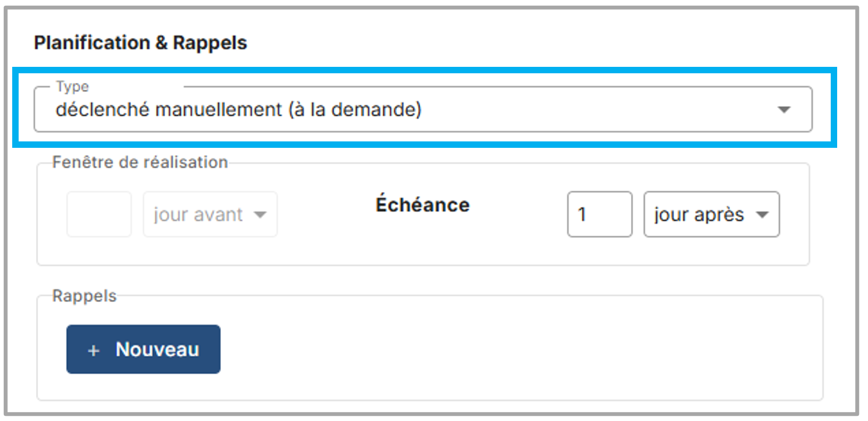
Task: Click the greyed "jour avant" text value
Action: [x=198, y=215]
